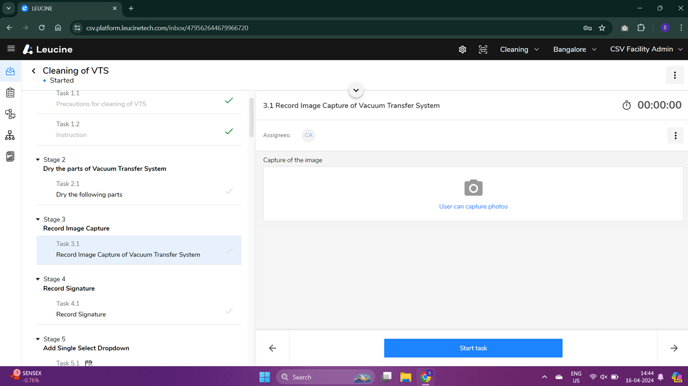
Task: Click the browser home button
Action: point(58,28)
